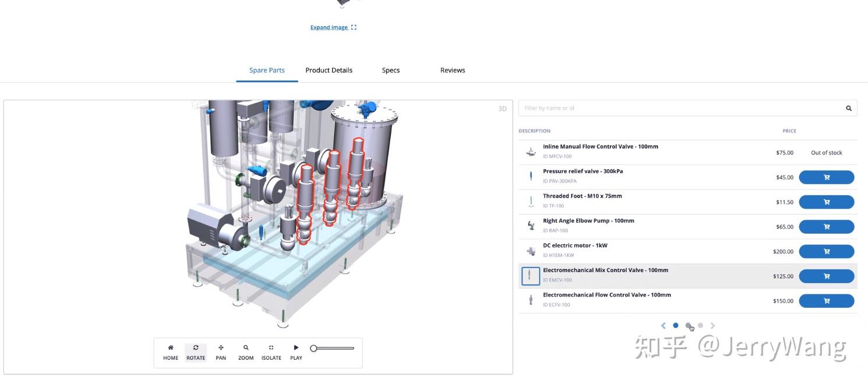Add Right Angle Elbow Pump to cart
The image size is (868, 386).
tap(826, 226)
